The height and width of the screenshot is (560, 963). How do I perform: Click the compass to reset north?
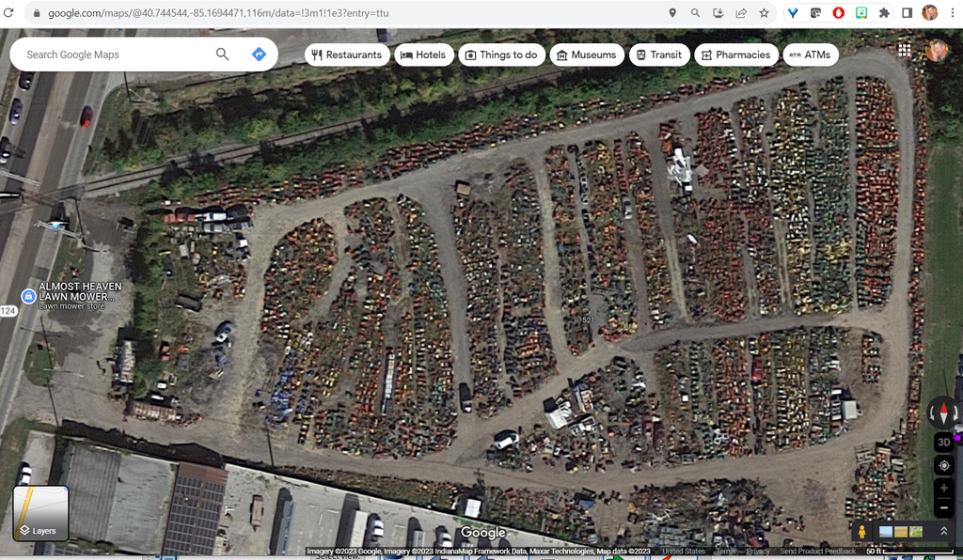(943, 412)
